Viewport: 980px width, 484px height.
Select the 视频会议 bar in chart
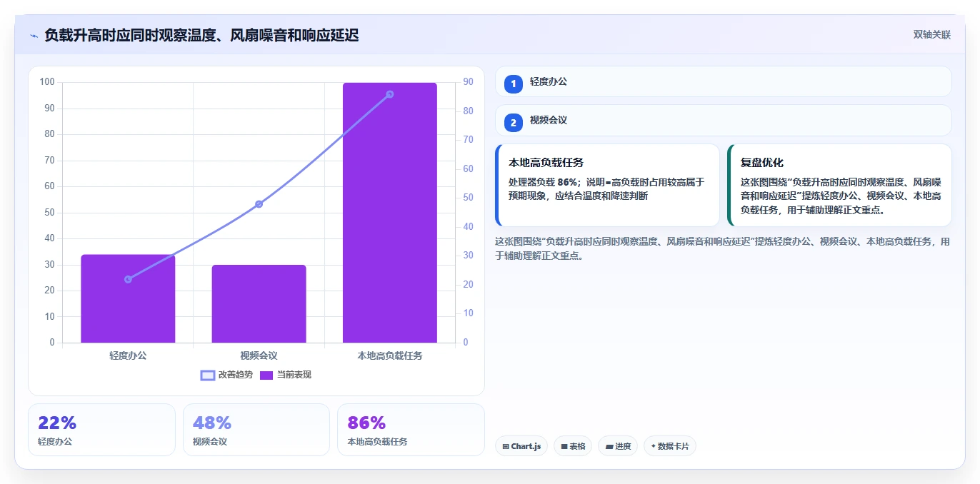point(259,303)
